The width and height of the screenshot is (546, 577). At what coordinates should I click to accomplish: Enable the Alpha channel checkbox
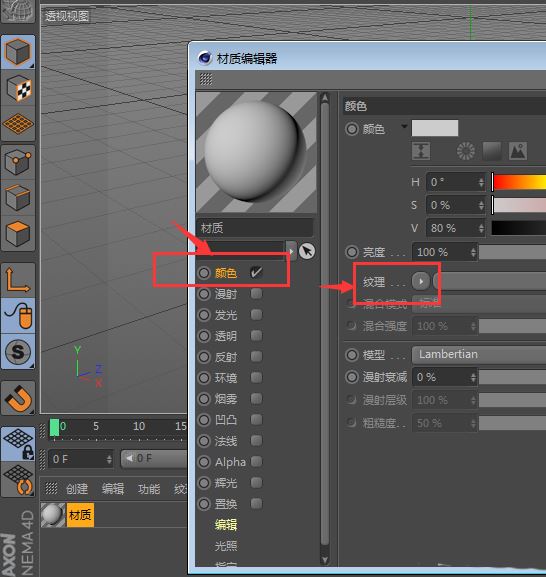256,461
